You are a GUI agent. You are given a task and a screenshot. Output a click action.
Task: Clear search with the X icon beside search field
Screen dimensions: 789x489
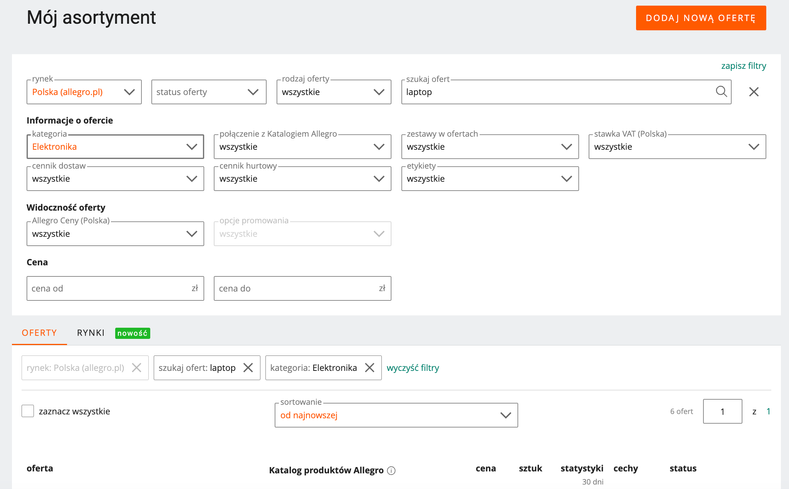click(754, 92)
